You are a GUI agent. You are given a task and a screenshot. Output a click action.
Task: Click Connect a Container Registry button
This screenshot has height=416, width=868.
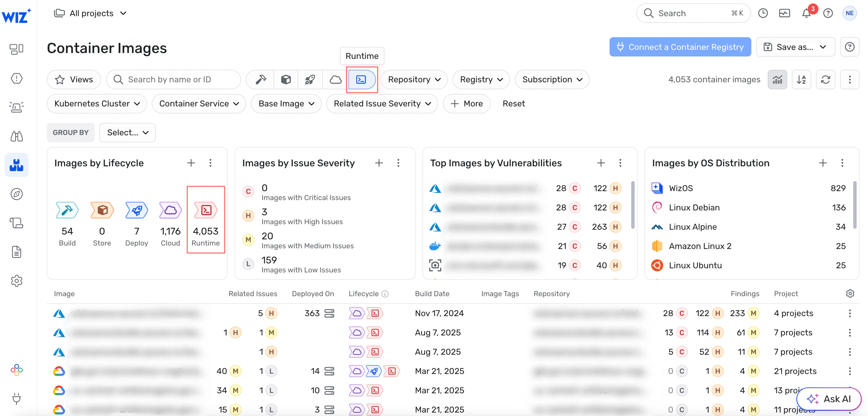coord(680,47)
